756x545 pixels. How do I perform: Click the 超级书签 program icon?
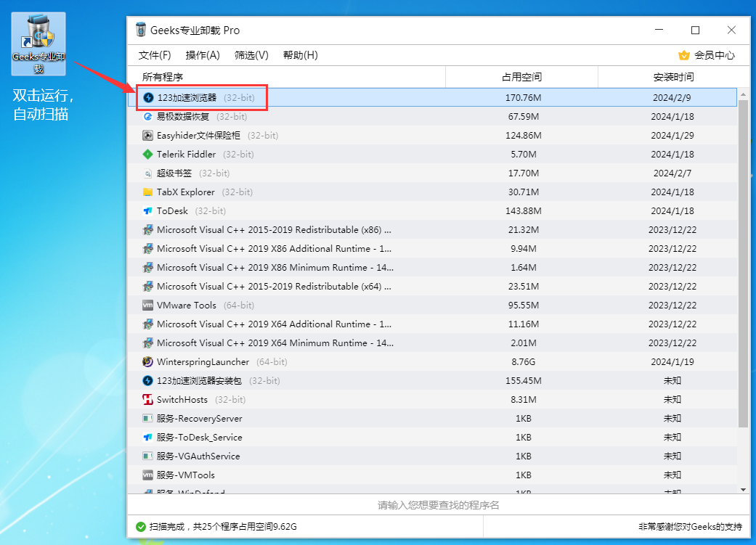point(148,173)
